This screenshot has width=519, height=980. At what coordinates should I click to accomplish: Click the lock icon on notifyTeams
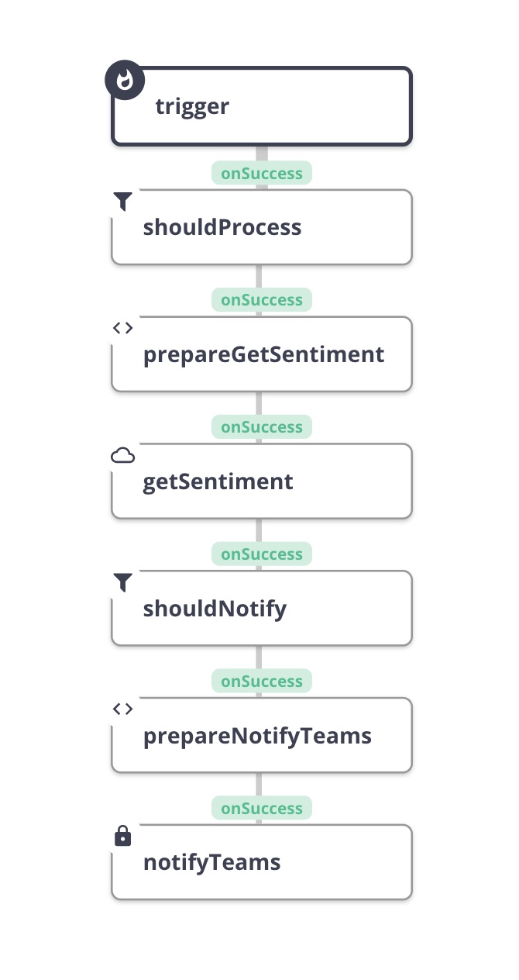click(122, 836)
